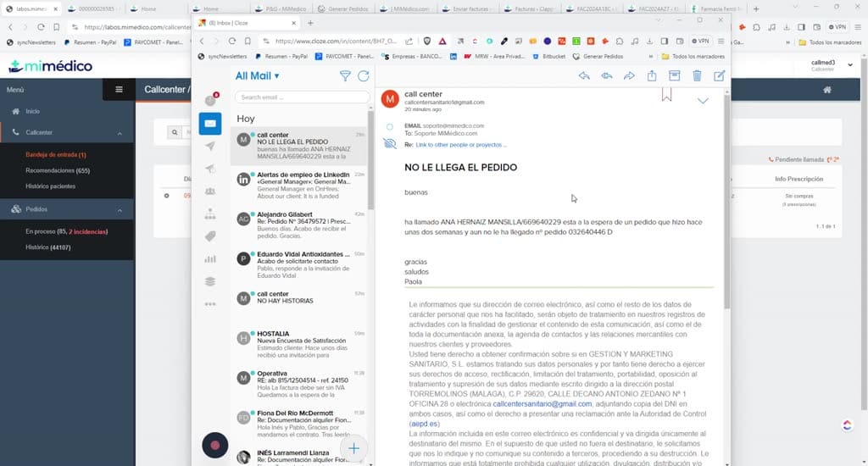
Task: Click in the Search email field
Action: pyautogui.click(x=303, y=97)
